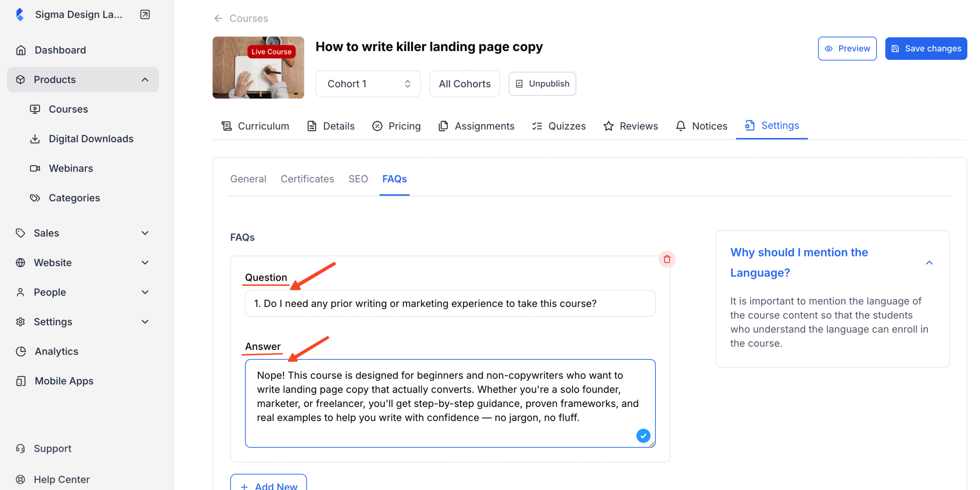Click the Categories tags icon

click(x=35, y=198)
